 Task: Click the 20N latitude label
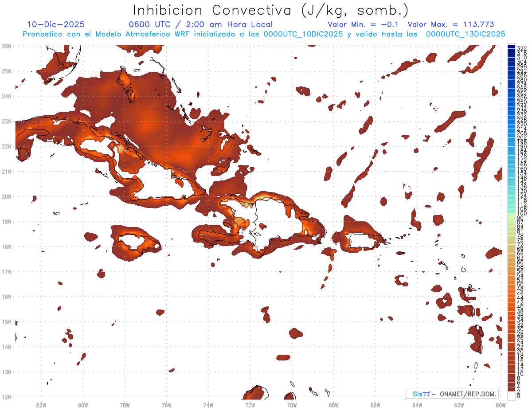[7, 196]
